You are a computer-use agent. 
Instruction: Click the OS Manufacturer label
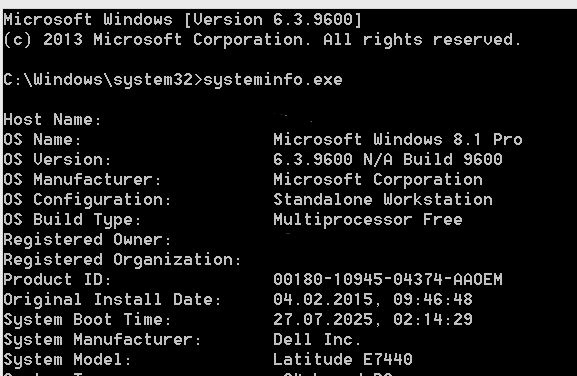(82, 180)
